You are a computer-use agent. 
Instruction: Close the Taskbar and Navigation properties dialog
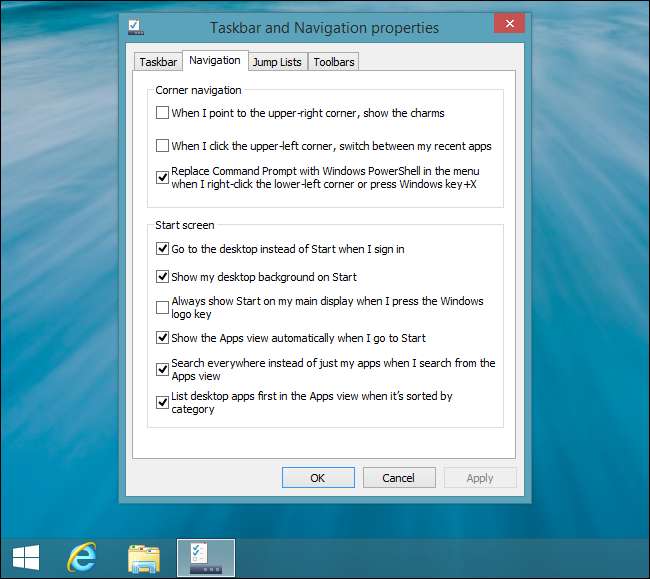[510, 23]
